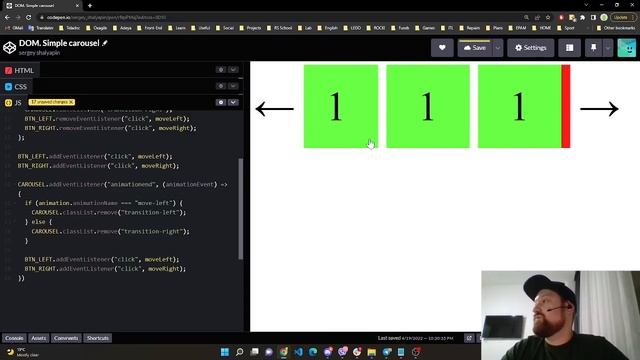The width and height of the screenshot is (640, 360).
Task: Open the Projects bookmarks folder
Action: (251, 28)
